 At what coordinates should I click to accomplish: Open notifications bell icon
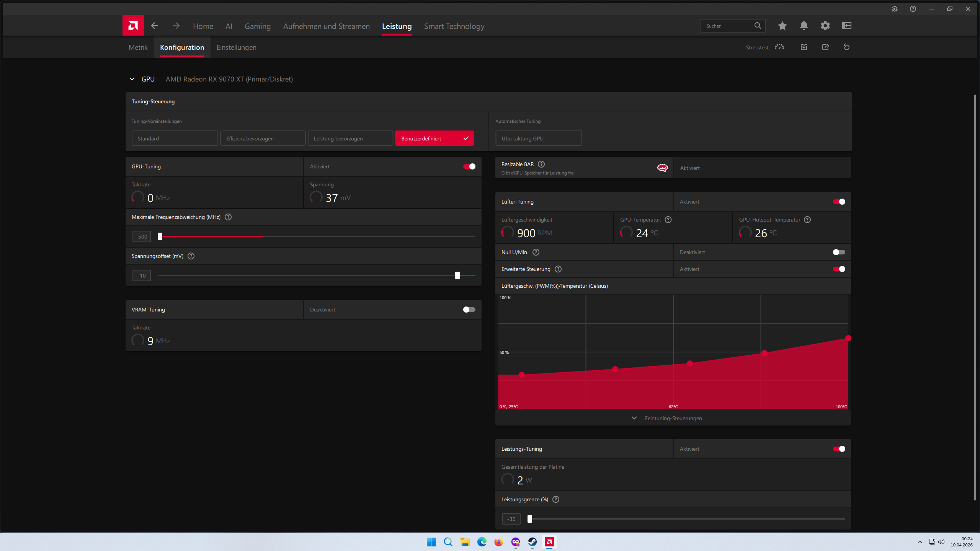pos(804,26)
